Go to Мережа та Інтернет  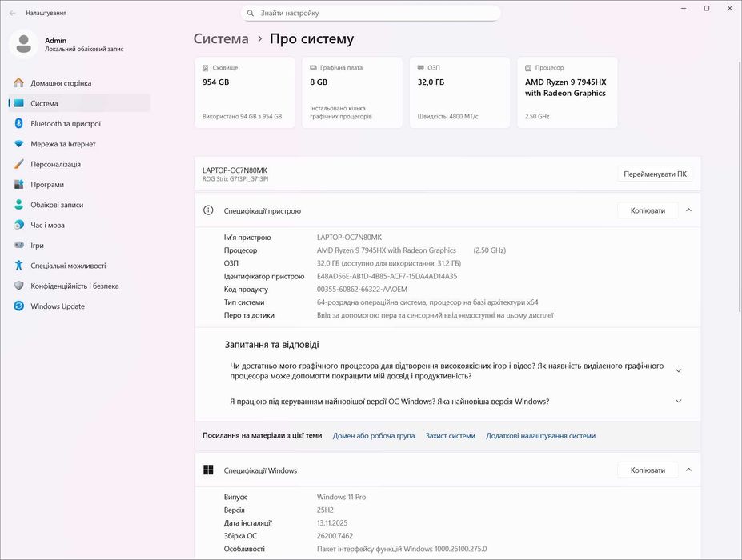(x=79, y=144)
